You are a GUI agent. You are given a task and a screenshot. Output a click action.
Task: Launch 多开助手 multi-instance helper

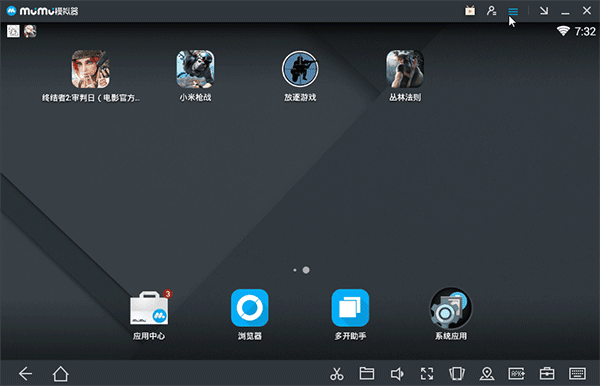point(350,308)
